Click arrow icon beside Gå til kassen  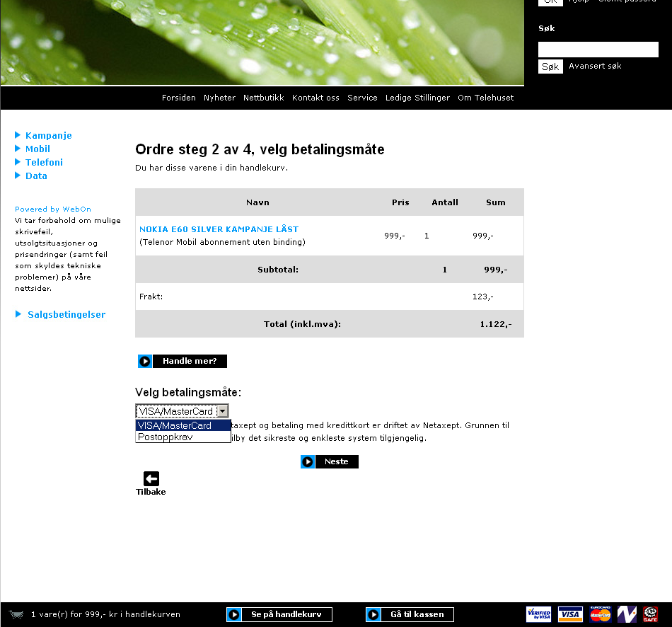coord(373,614)
